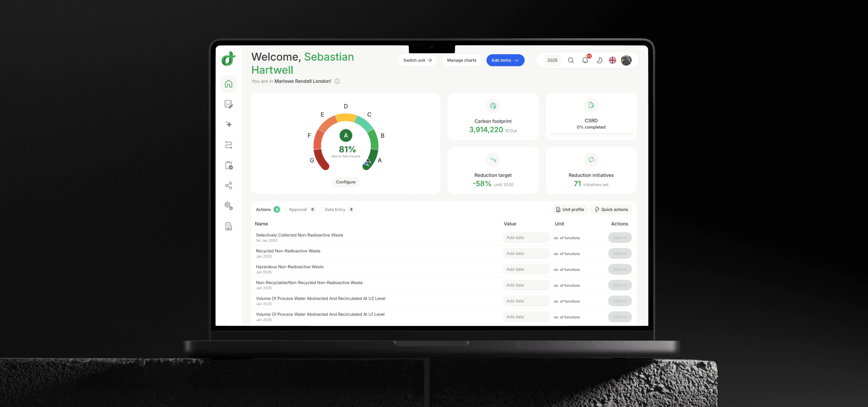
Task: Click the Reduction initiatives cycle icon
Action: (x=591, y=160)
